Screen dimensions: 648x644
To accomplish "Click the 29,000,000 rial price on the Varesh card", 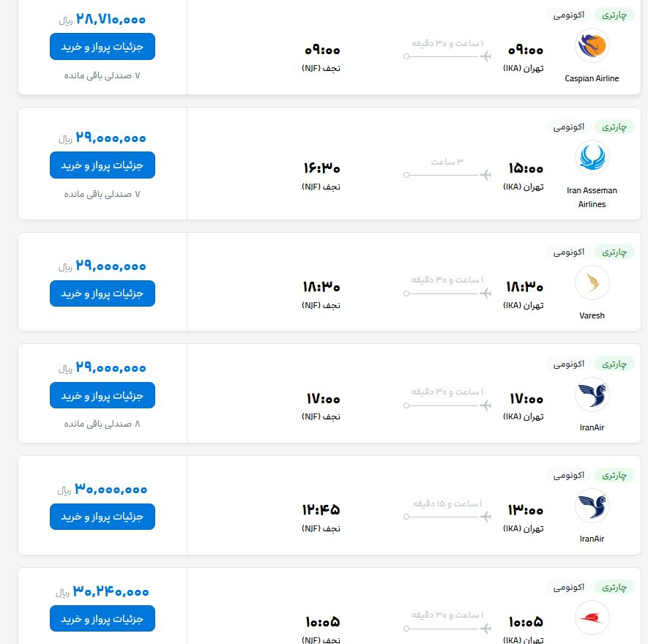I will [111, 266].
